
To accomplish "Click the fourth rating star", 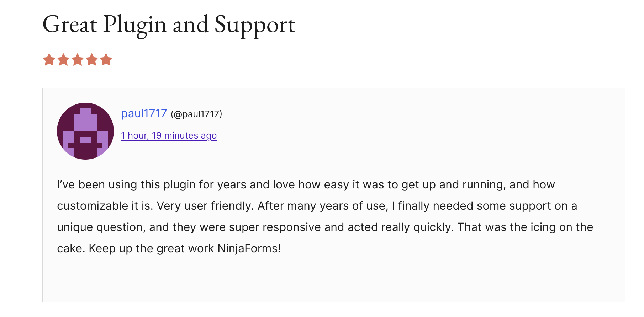I will tap(92, 60).
